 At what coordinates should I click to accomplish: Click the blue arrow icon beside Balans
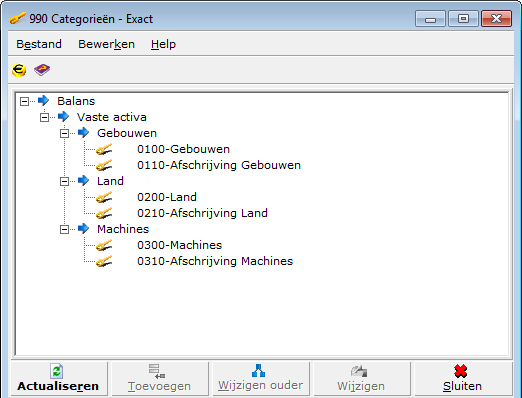43,100
